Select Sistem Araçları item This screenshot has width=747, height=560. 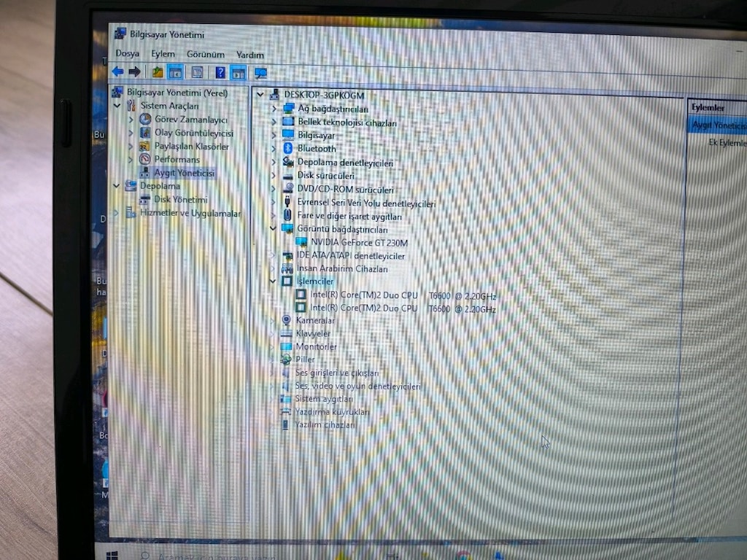point(169,106)
